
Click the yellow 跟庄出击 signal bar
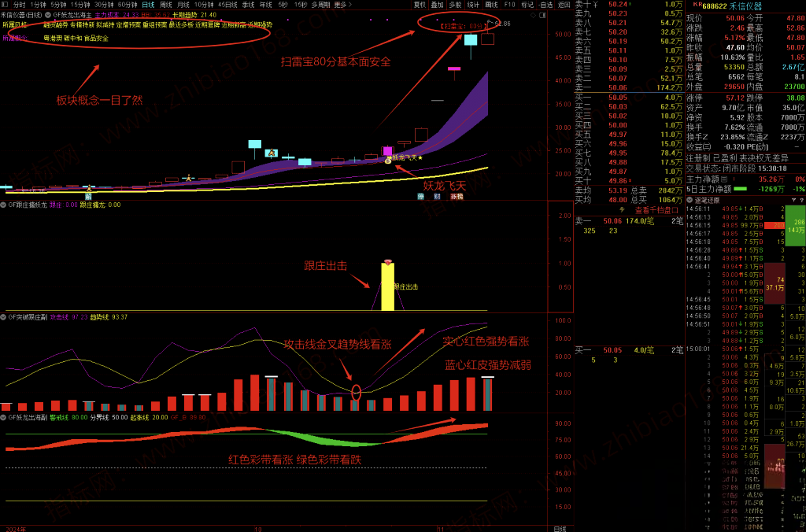click(387, 287)
